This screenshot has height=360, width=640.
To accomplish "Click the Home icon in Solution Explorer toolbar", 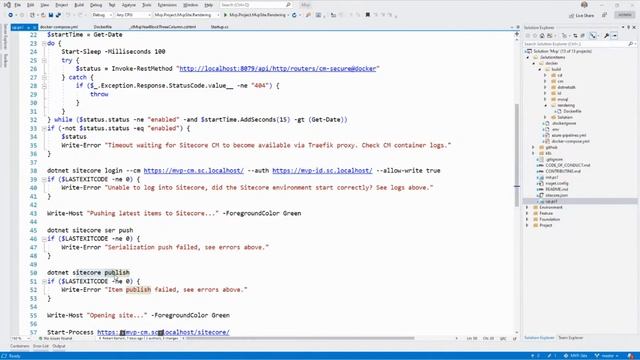I will [542, 36].
